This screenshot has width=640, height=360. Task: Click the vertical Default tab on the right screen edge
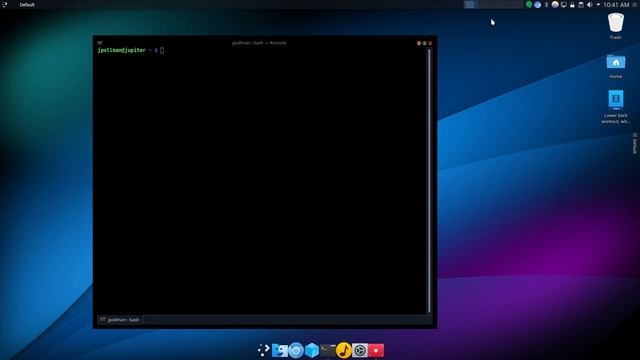pyautogui.click(x=635, y=143)
